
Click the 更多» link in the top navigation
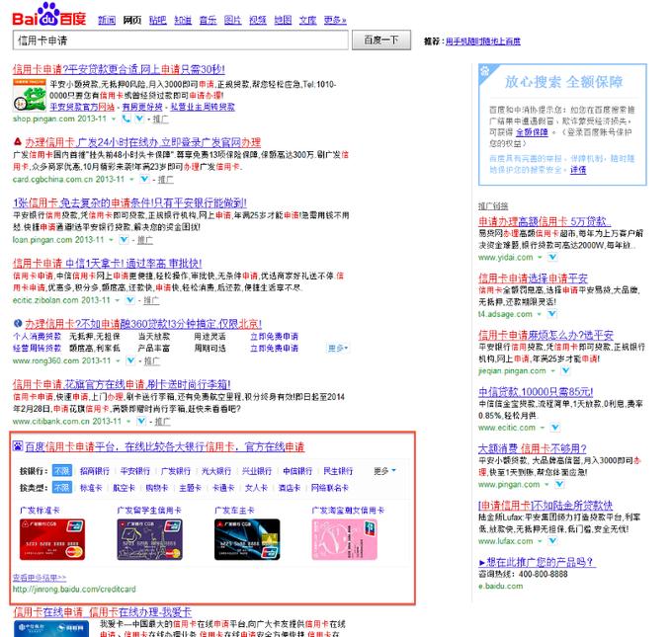tap(335, 20)
